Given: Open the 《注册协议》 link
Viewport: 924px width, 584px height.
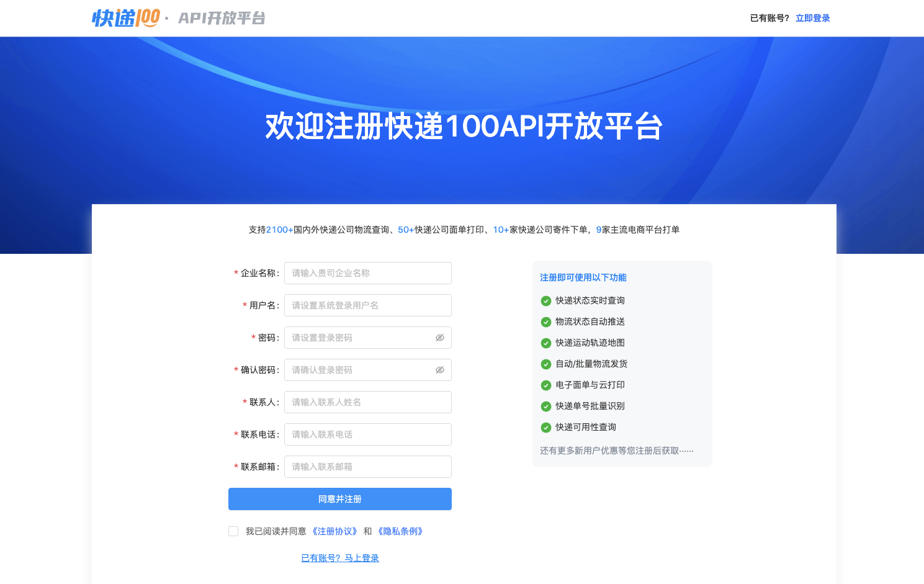Looking at the screenshot, I should tap(334, 531).
